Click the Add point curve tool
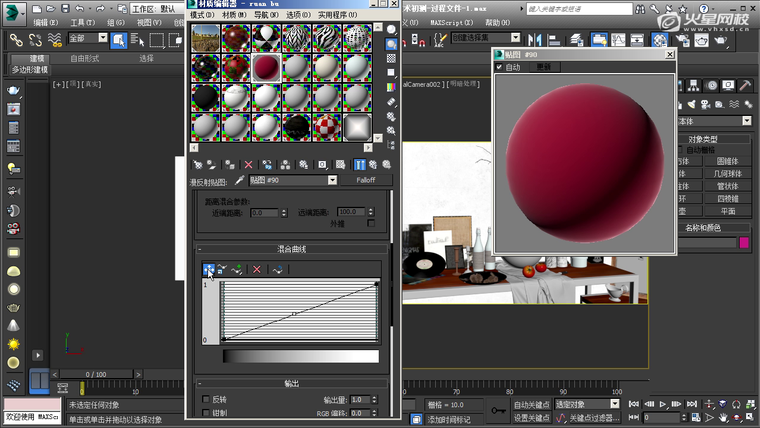Viewport: 760px width, 428px height. pyautogui.click(x=237, y=269)
